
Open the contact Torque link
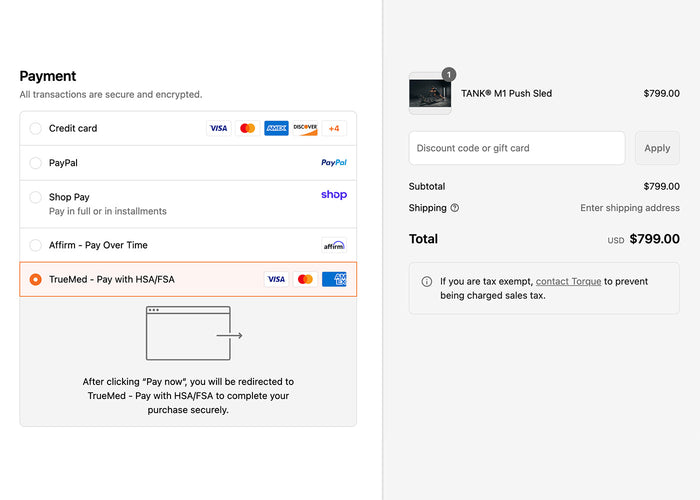[568, 282]
